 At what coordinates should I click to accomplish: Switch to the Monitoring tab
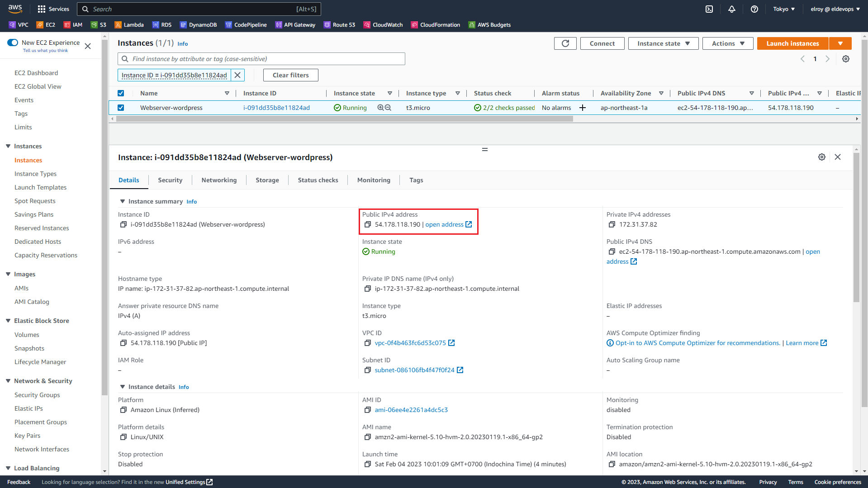coord(374,180)
